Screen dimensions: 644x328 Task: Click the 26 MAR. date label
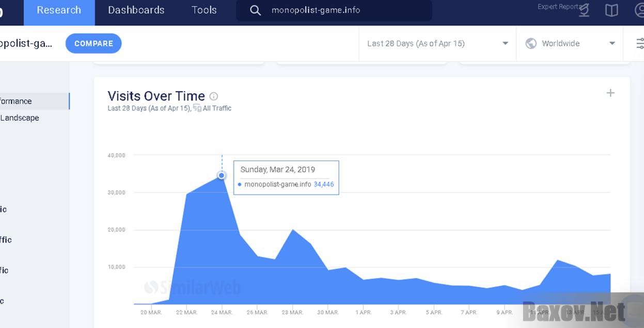[257, 313]
